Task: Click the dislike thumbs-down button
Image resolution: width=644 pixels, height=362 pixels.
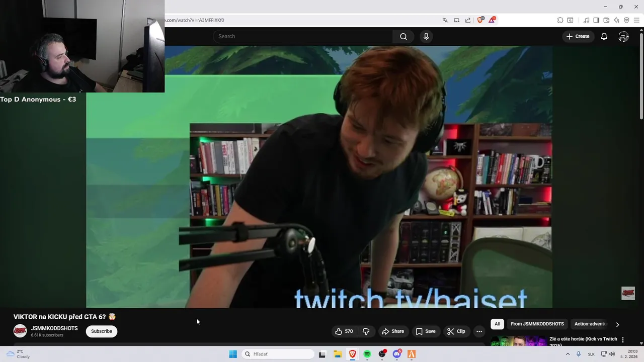Action: [366, 331]
